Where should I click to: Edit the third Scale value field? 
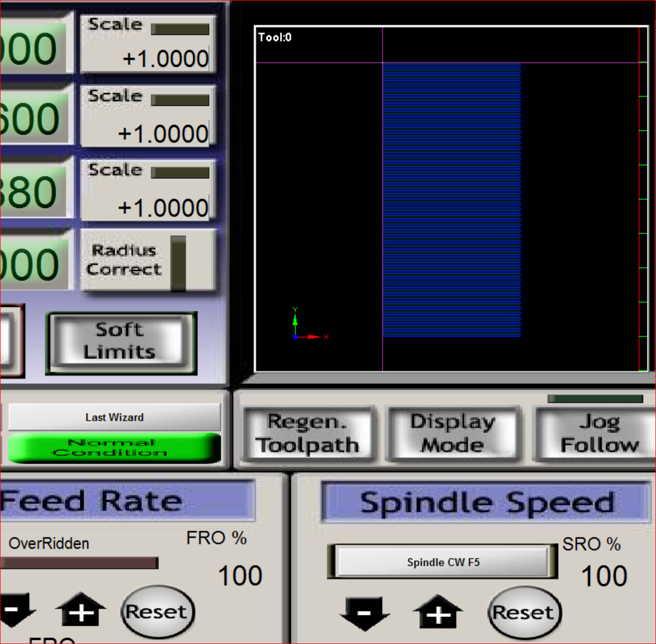point(163,208)
